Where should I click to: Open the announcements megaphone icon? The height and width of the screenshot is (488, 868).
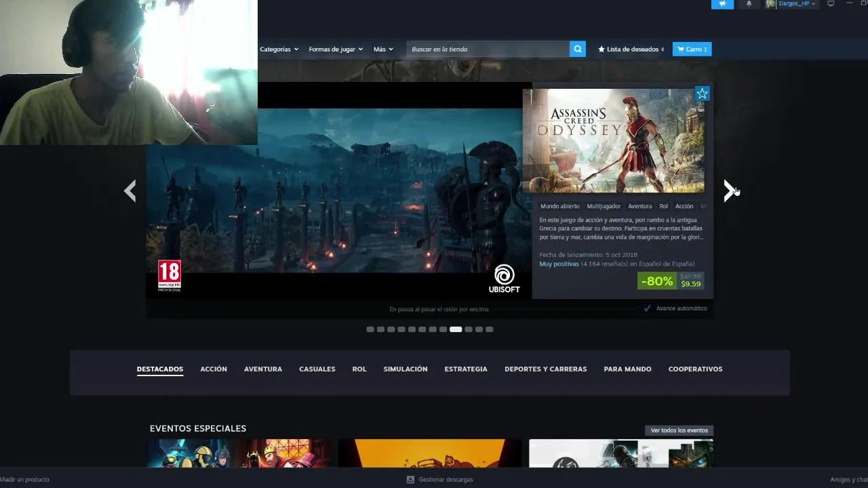pyautogui.click(x=722, y=4)
